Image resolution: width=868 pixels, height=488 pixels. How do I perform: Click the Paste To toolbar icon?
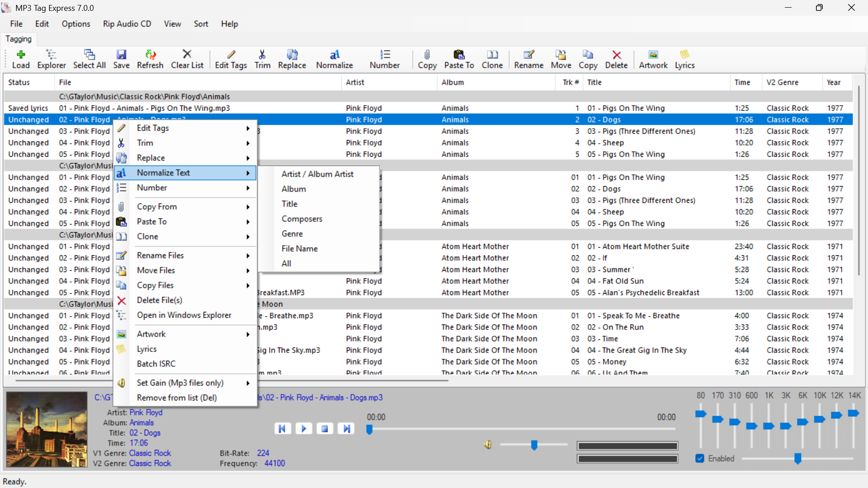459,59
